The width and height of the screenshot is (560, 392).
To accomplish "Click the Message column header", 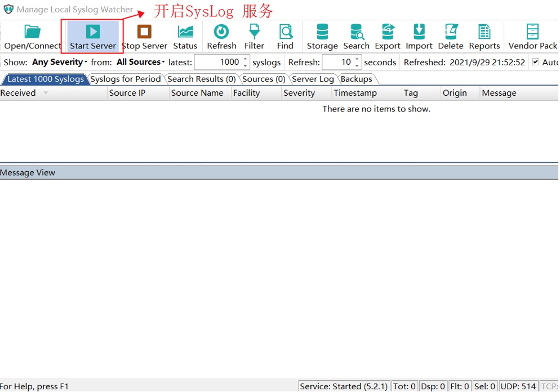I will tap(519, 93).
